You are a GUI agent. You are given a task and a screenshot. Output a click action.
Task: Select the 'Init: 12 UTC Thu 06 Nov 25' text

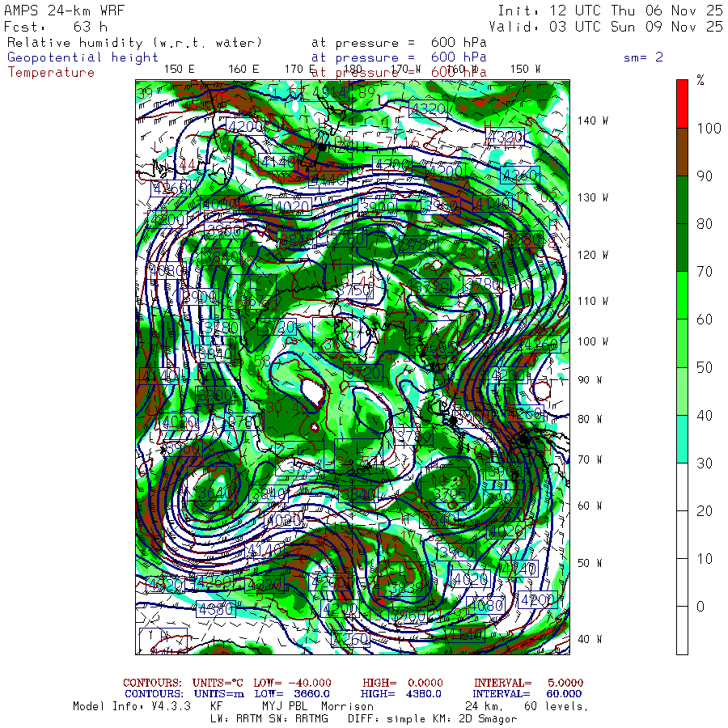(x=610, y=11)
